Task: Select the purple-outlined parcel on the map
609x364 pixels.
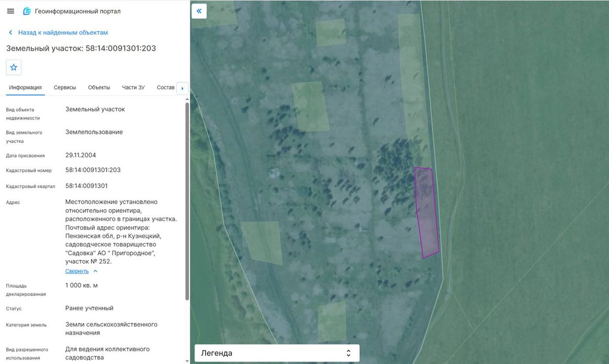Action: click(x=427, y=213)
